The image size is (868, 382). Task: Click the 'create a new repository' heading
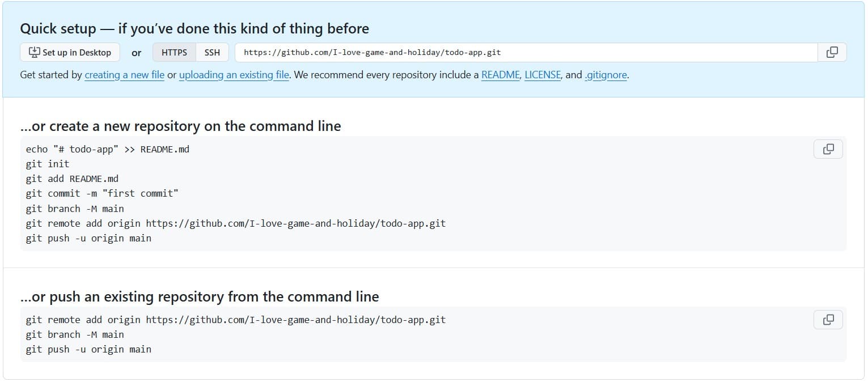[180, 126]
